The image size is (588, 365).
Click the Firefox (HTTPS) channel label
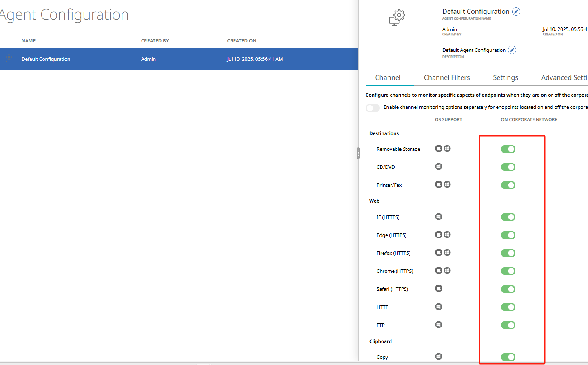click(393, 253)
